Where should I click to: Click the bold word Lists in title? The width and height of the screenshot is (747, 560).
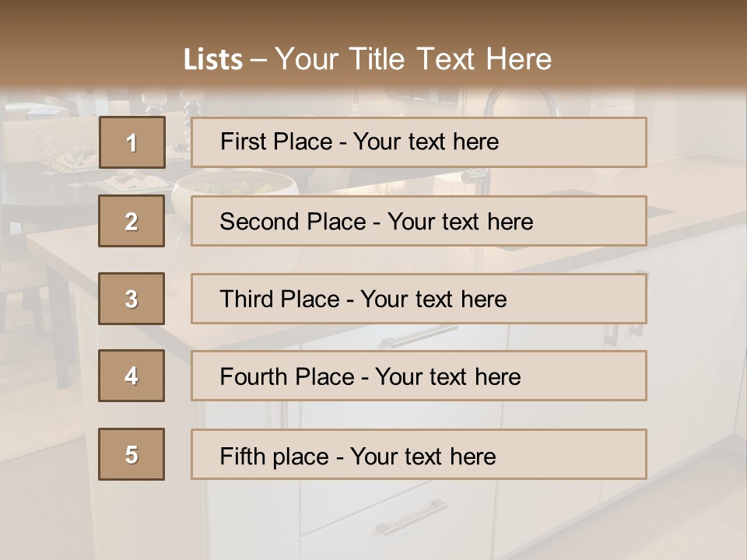(213, 59)
